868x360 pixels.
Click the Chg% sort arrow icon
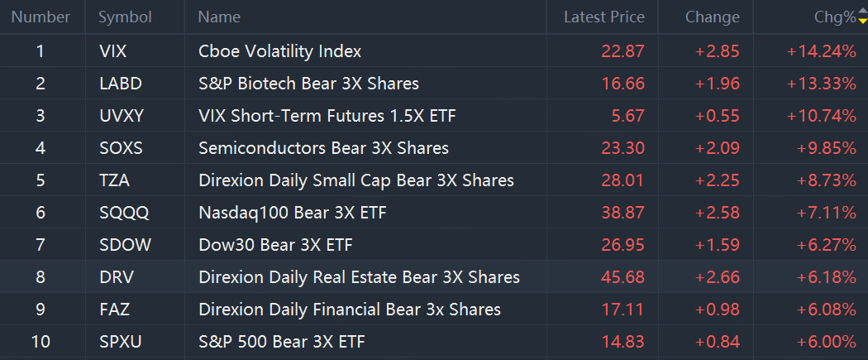coord(862,17)
